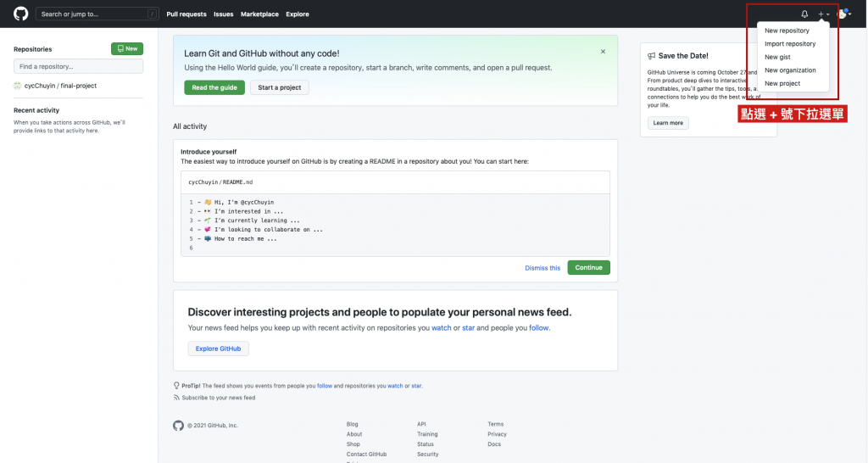Click the megaphone icon beside Save the Date
Viewport: 868px width, 463px height.
pos(651,56)
